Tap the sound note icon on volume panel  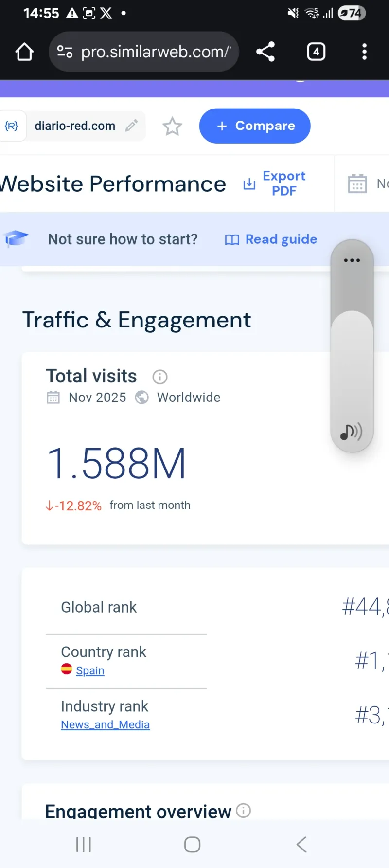[351, 432]
